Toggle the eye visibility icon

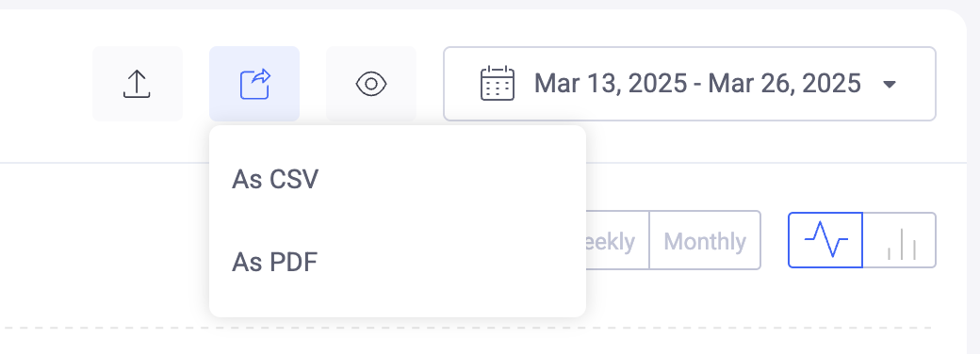click(x=371, y=84)
